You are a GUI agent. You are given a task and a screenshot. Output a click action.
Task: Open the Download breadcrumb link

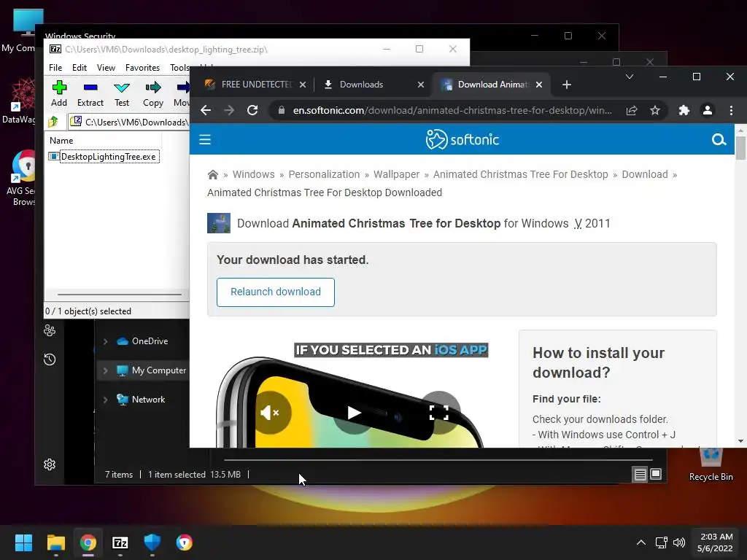pos(645,174)
